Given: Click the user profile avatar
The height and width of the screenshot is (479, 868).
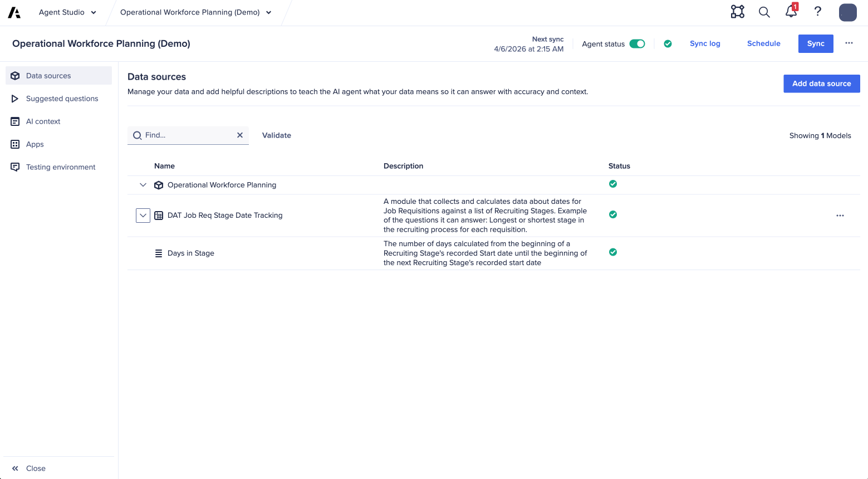Looking at the screenshot, I should [847, 12].
